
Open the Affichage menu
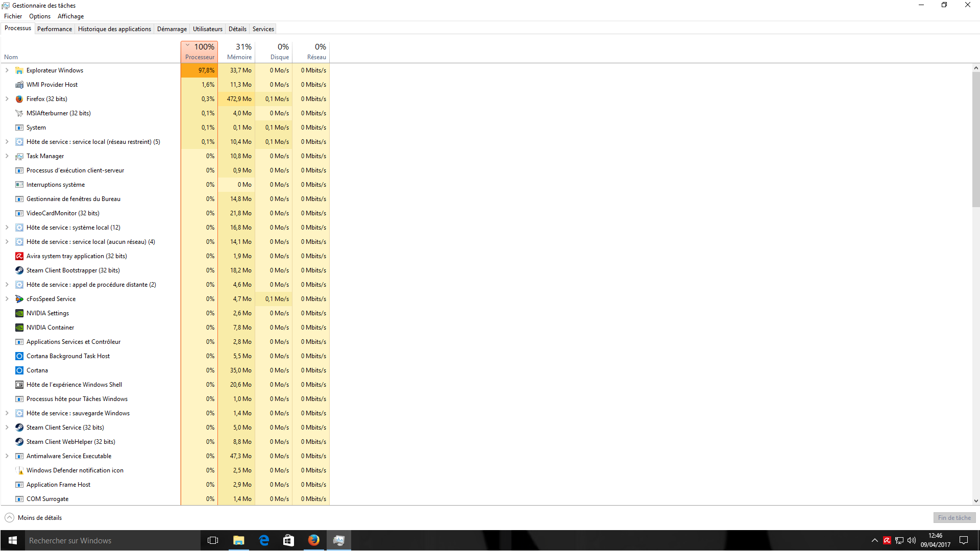(70, 16)
